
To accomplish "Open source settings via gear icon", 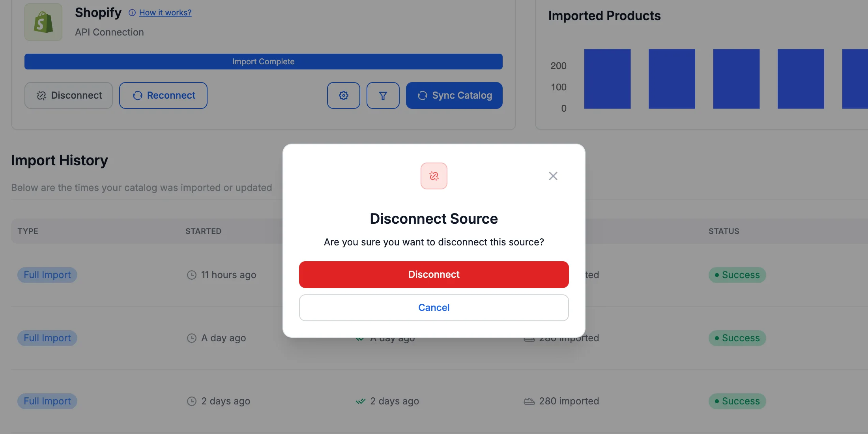I will [344, 95].
